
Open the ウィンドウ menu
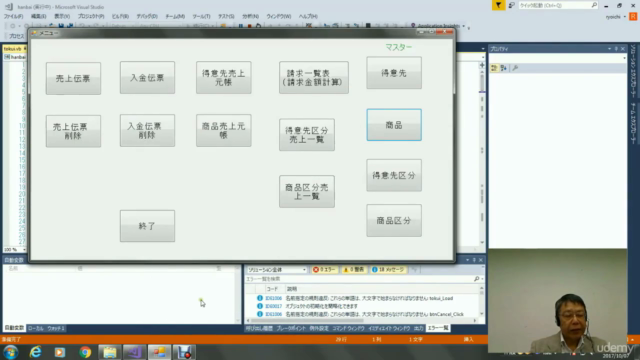(278, 16)
